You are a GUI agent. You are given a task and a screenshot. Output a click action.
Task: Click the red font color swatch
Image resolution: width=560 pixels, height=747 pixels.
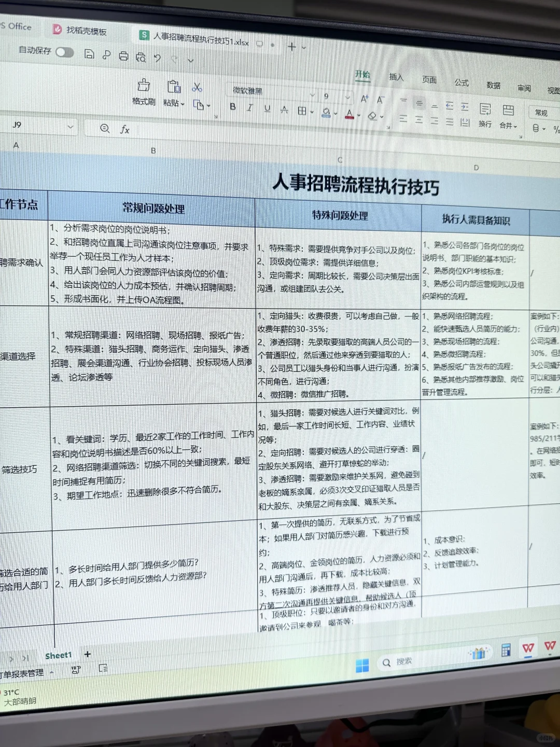coord(349,114)
